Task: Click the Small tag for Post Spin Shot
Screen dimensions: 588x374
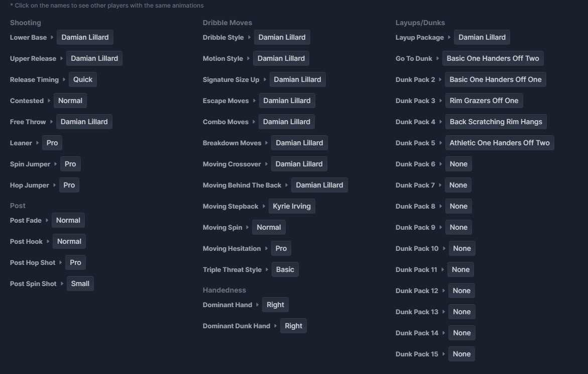Action: (80, 284)
